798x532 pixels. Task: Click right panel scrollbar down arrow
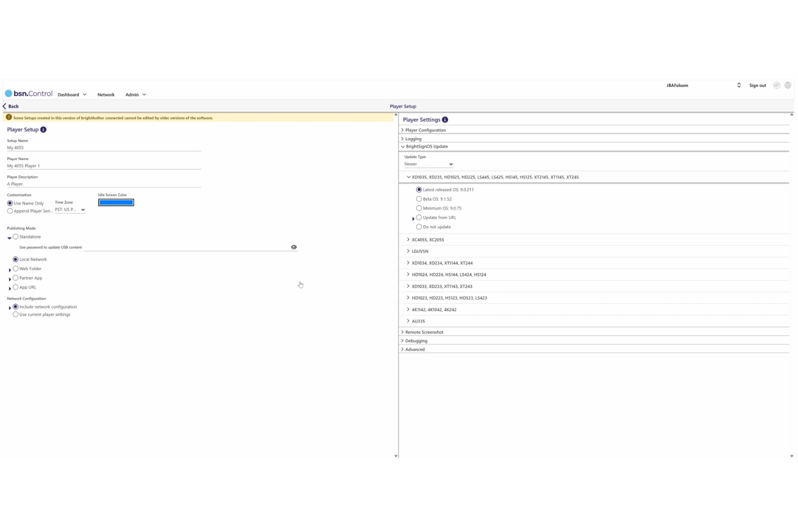pos(792,456)
